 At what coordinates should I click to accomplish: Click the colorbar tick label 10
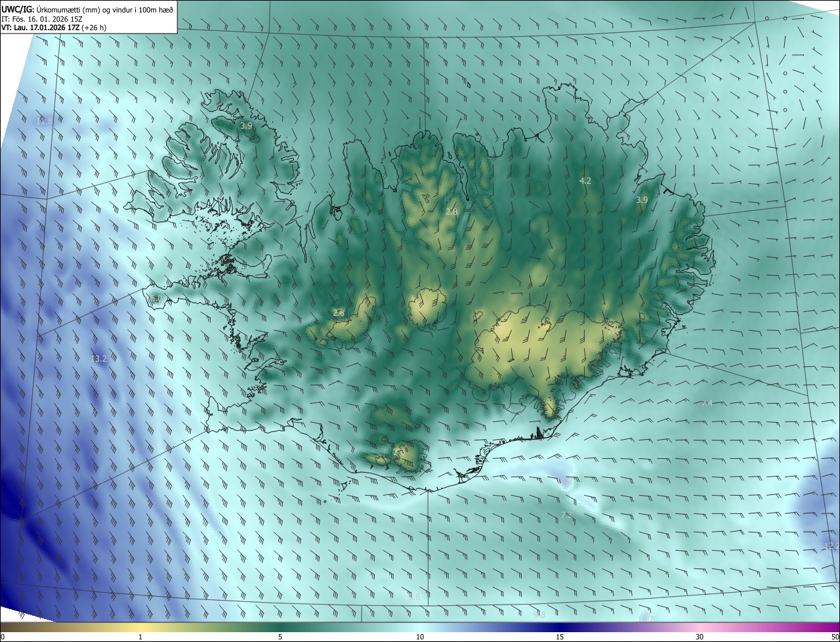click(x=420, y=637)
